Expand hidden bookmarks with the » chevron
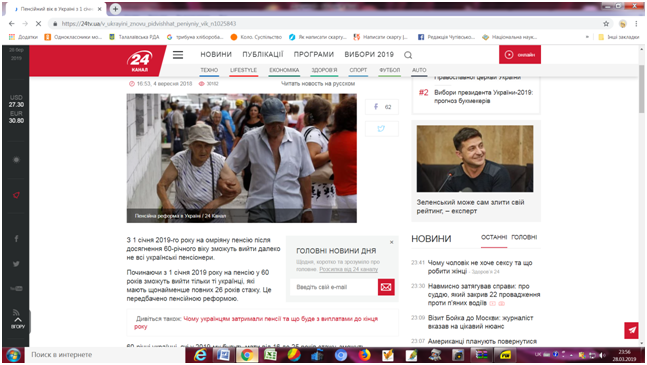The width and height of the screenshot is (647, 365). coord(587,37)
